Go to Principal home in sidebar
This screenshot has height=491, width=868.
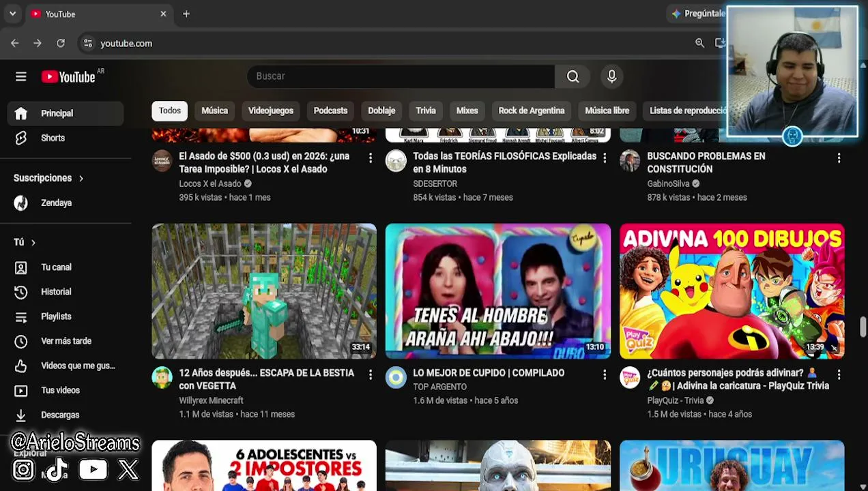[x=66, y=113]
